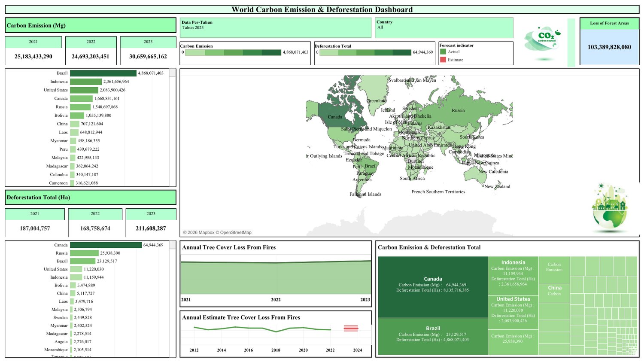Open the OpenStreetMap attribution link
644x362 pixels.
coord(234,232)
